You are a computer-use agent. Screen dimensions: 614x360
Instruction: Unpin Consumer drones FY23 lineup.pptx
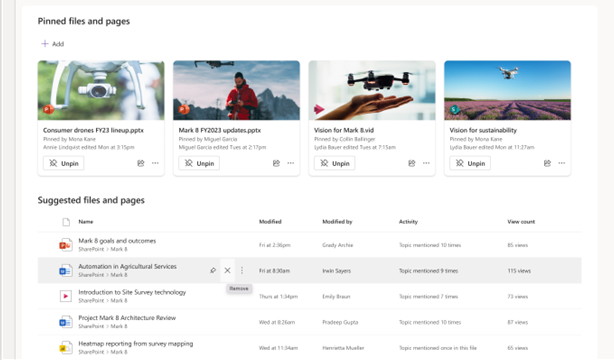pyautogui.click(x=63, y=163)
